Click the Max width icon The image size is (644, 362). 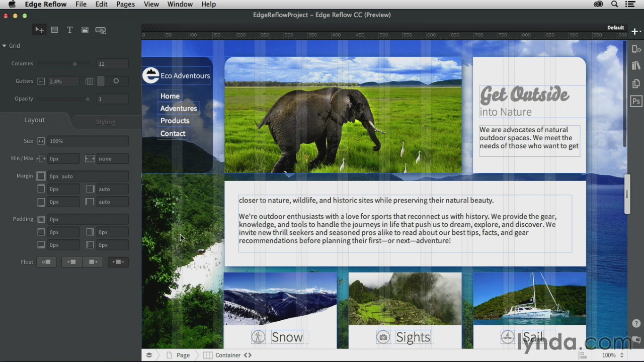coord(90,159)
